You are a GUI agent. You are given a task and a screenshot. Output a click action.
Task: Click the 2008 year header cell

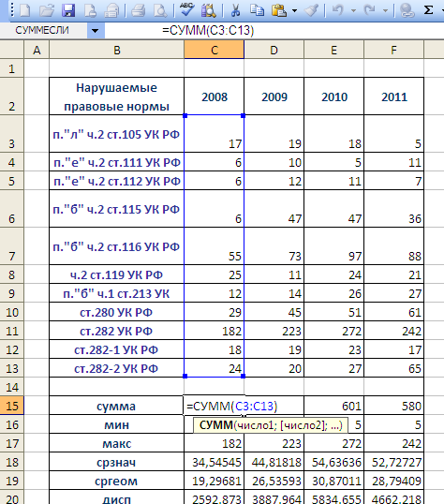[215, 96]
